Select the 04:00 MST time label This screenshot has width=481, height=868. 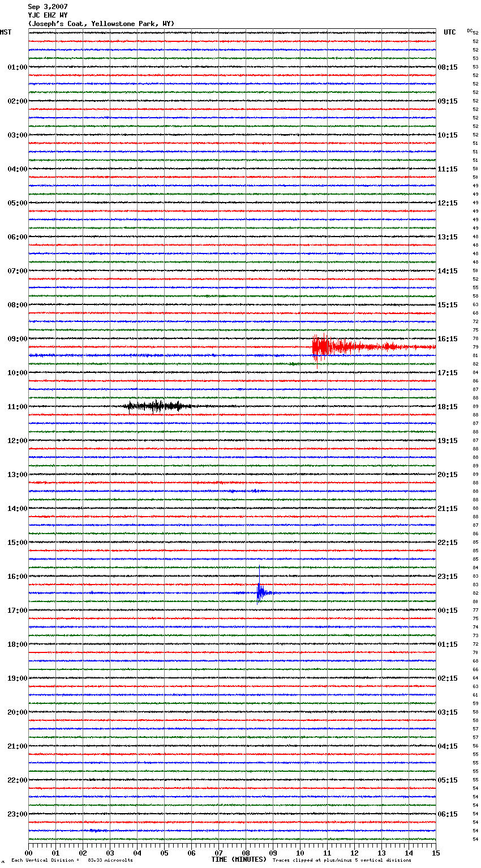18,169
